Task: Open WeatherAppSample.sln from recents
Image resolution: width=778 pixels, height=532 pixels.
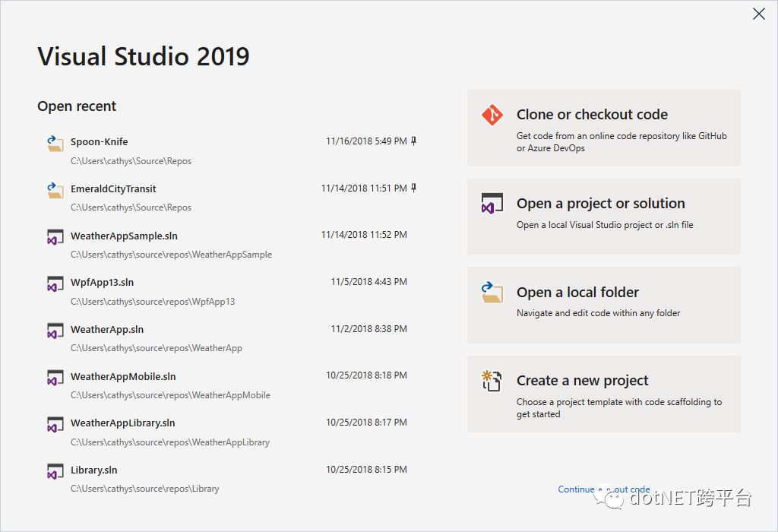Action: [232, 245]
